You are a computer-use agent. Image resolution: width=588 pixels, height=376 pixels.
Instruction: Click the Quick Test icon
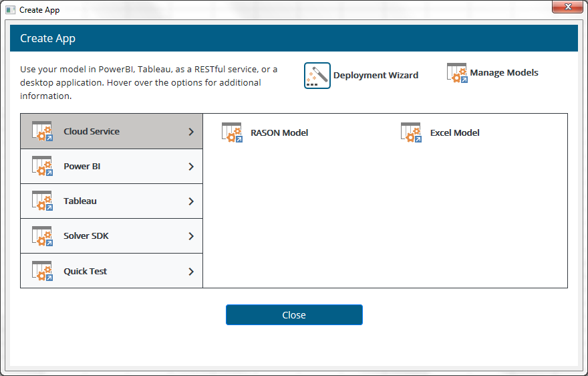(42, 271)
